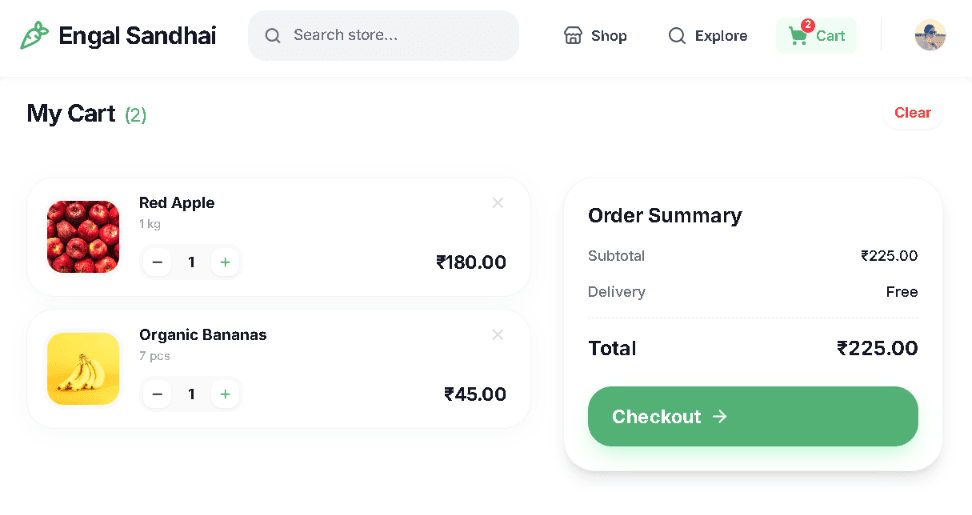Clear the entire cart

pyautogui.click(x=912, y=113)
